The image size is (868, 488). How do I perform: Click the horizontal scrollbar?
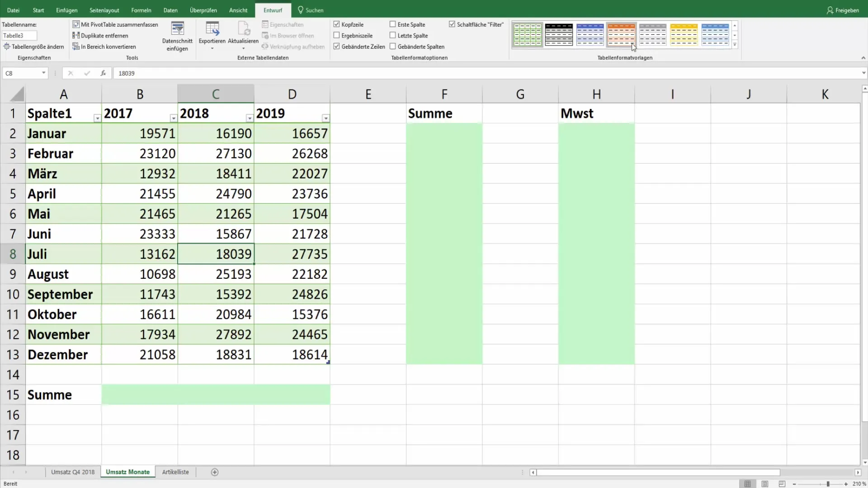[x=658, y=472]
